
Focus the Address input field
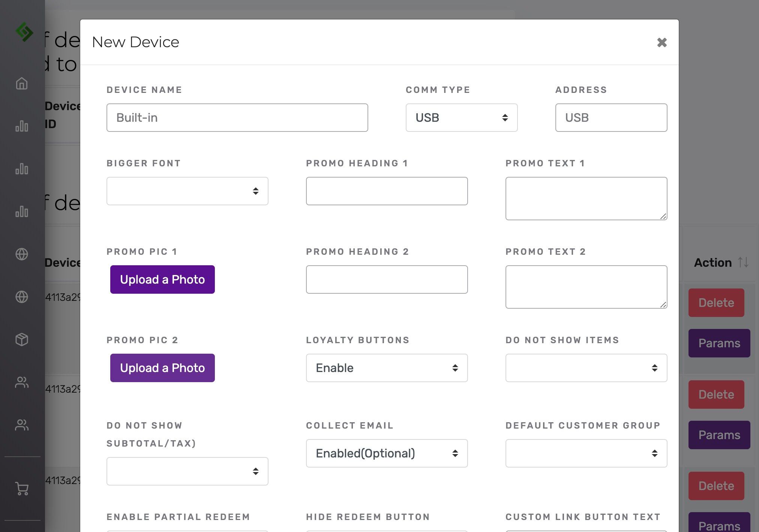point(611,118)
